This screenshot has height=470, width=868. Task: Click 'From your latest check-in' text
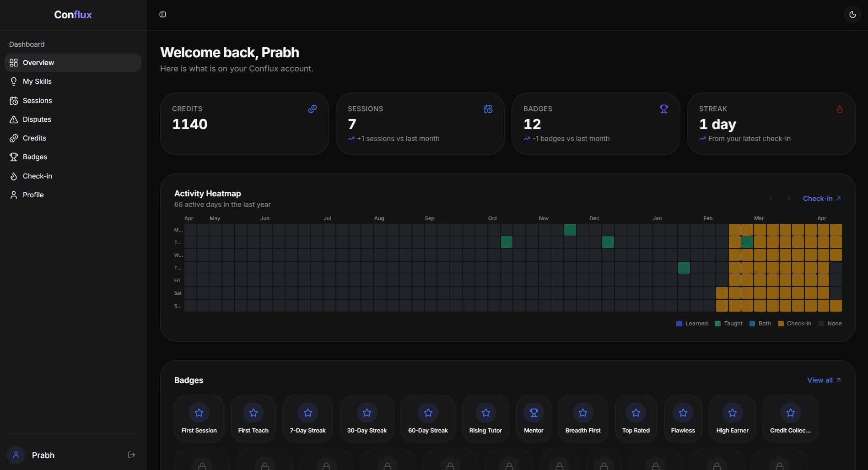pos(749,139)
